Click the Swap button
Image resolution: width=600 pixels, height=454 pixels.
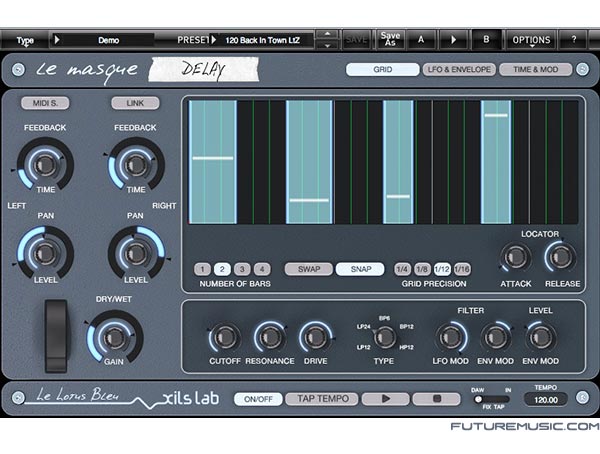pyautogui.click(x=309, y=269)
